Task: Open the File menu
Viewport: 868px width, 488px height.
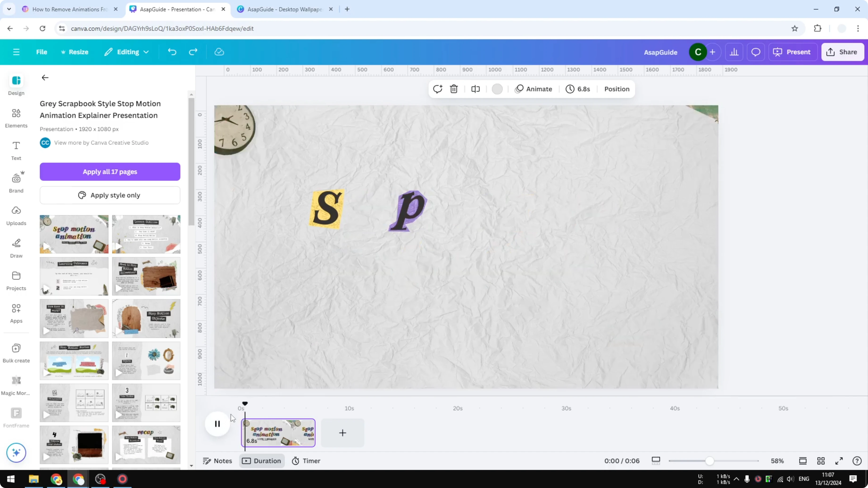Action: click(x=42, y=52)
